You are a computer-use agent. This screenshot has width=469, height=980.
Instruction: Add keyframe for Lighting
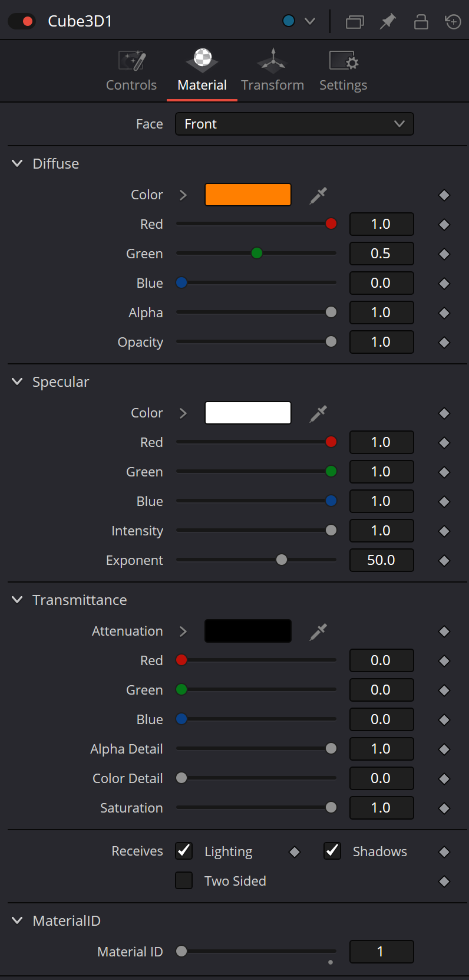pyautogui.click(x=295, y=852)
